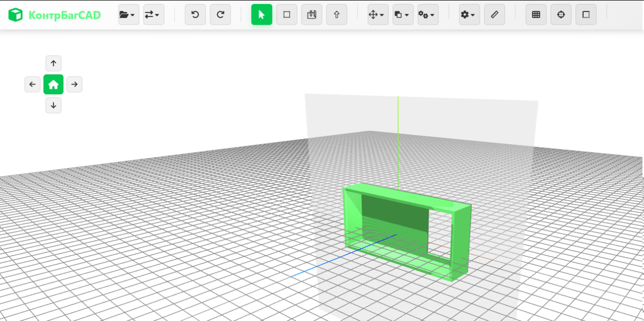
Task: Open the file folder dropdown menu
Action: tap(129, 15)
